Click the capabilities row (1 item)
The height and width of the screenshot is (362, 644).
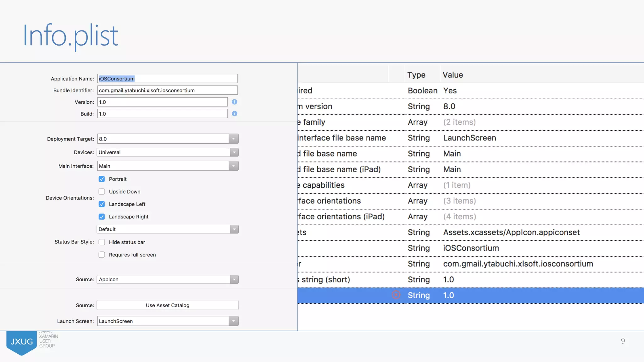[x=471, y=185]
